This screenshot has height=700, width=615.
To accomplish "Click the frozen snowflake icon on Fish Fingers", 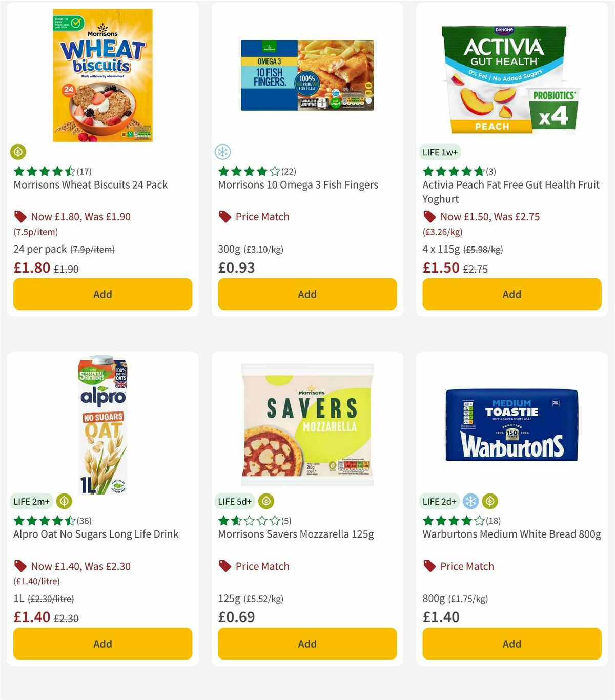I will coord(222,152).
